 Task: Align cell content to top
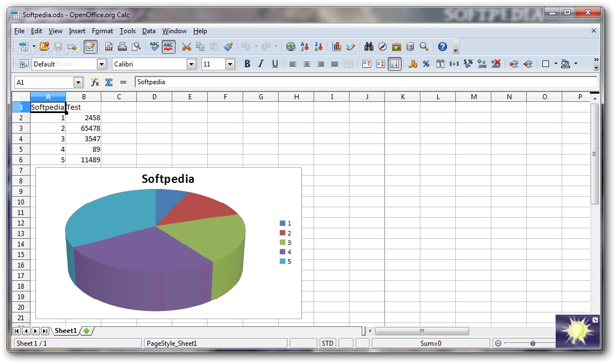(x=367, y=64)
